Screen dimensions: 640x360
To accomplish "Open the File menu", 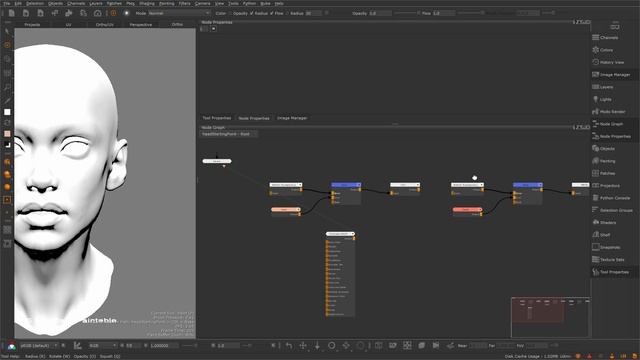I will click(7, 3).
